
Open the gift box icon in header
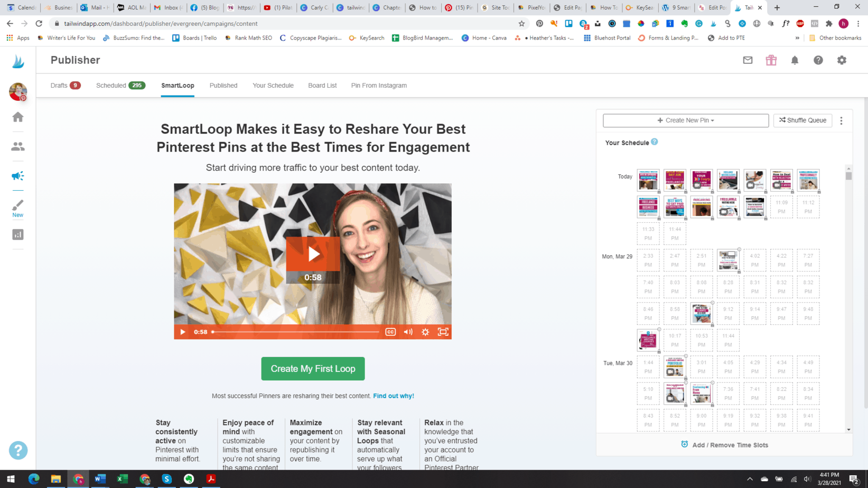point(771,60)
